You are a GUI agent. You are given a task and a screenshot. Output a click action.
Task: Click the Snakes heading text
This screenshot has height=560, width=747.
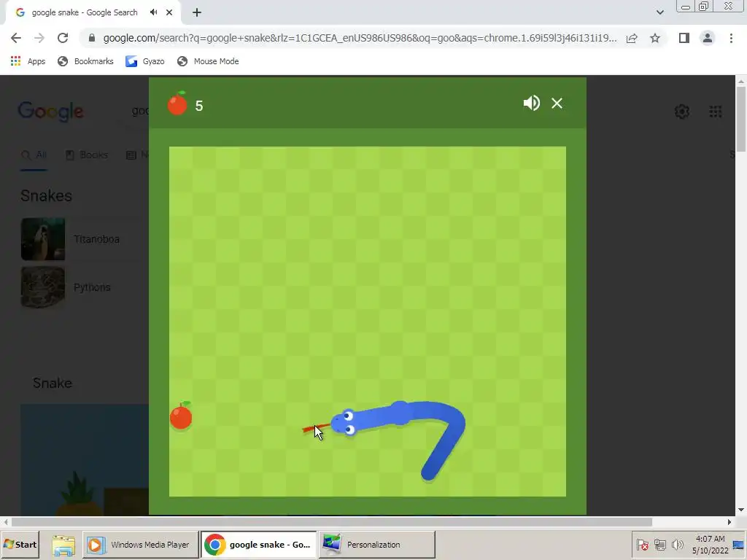pos(46,195)
